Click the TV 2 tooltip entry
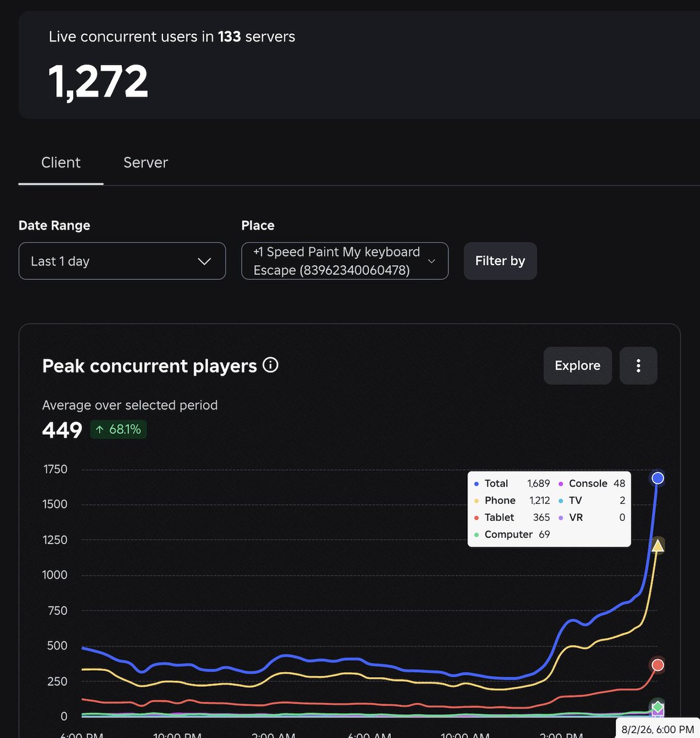Viewport: 700px width, 738px height. (592, 501)
